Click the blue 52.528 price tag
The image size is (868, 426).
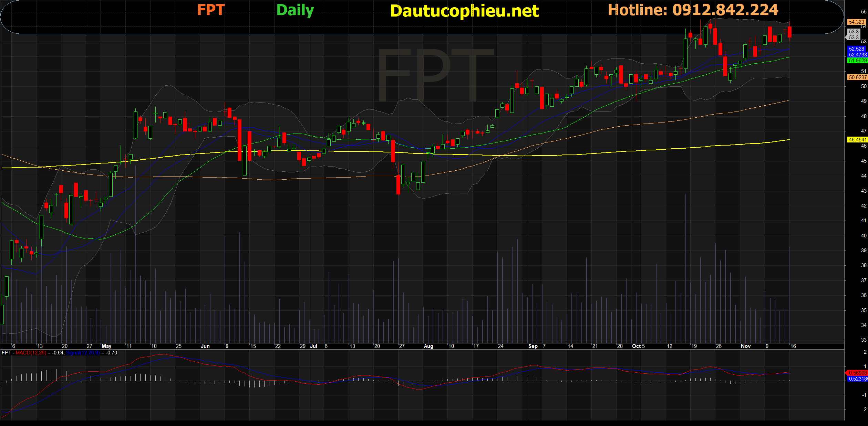tap(857, 49)
